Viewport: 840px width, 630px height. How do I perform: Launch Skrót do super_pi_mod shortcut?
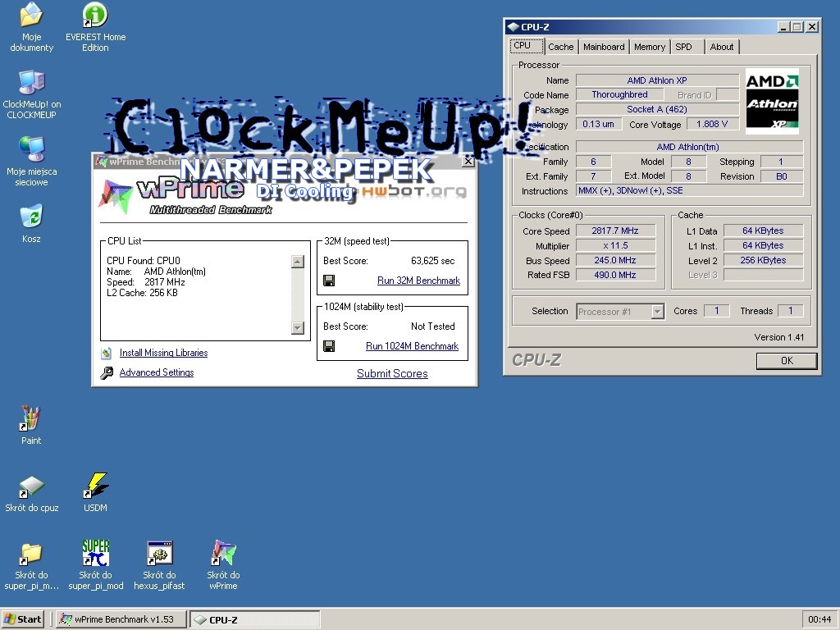pos(96,566)
